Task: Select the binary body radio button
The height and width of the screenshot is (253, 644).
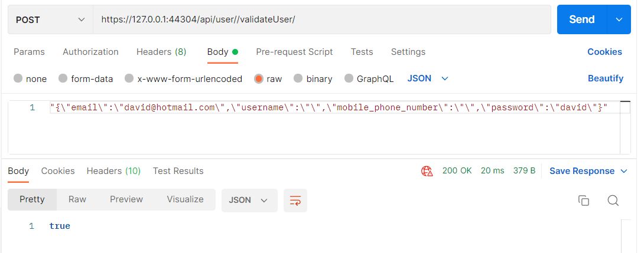Action: (298, 78)
